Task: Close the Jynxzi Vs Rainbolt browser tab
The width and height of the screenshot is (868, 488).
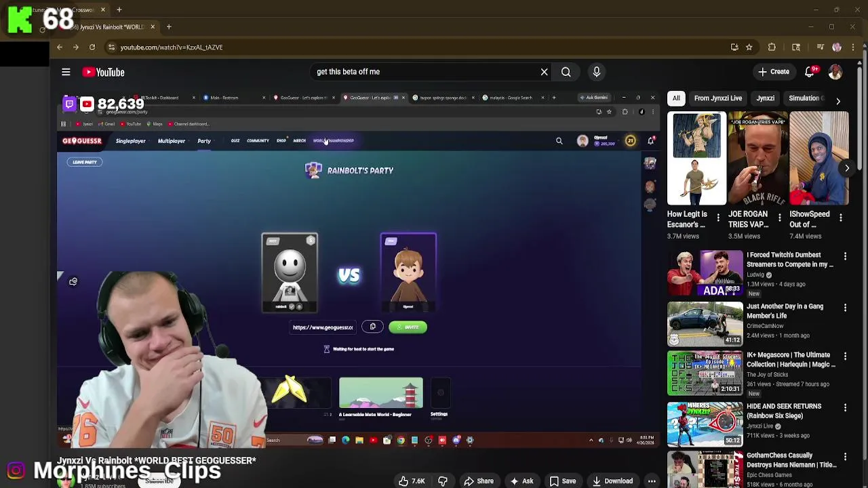Action: click(x=153, y=27)
